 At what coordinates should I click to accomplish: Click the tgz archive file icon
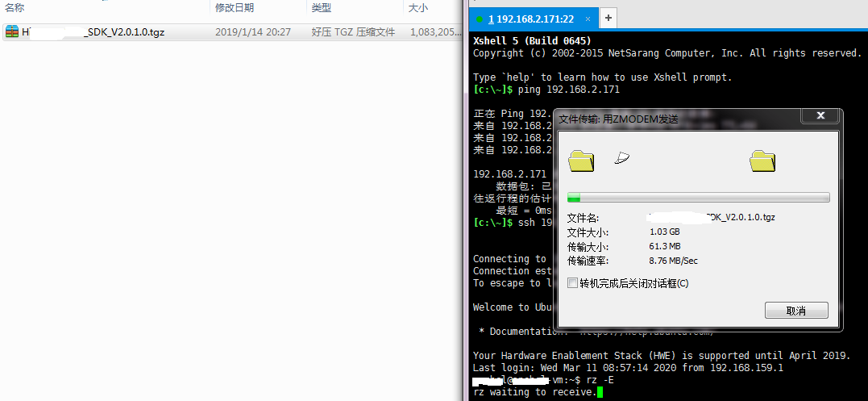(x=12, y=32)
